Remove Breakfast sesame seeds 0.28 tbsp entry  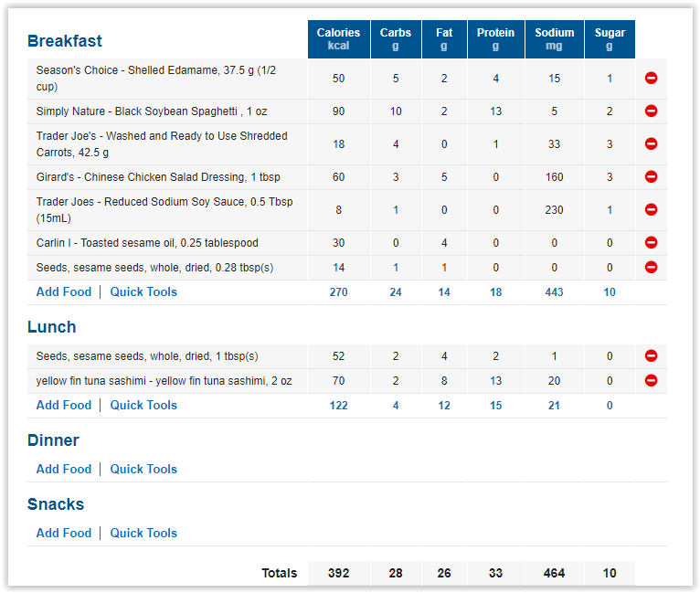651,267
